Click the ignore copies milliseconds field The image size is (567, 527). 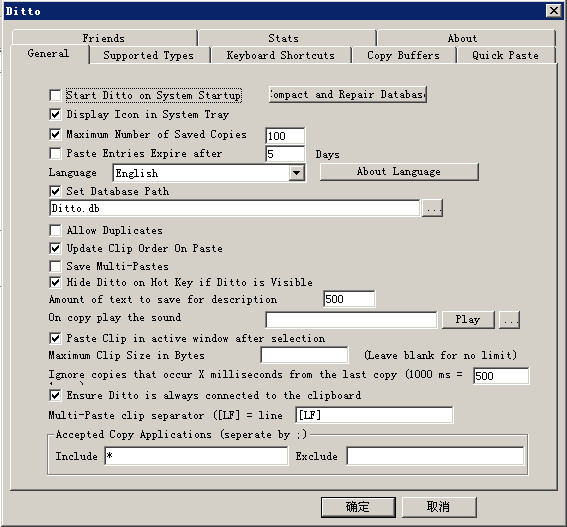(501, 376)
